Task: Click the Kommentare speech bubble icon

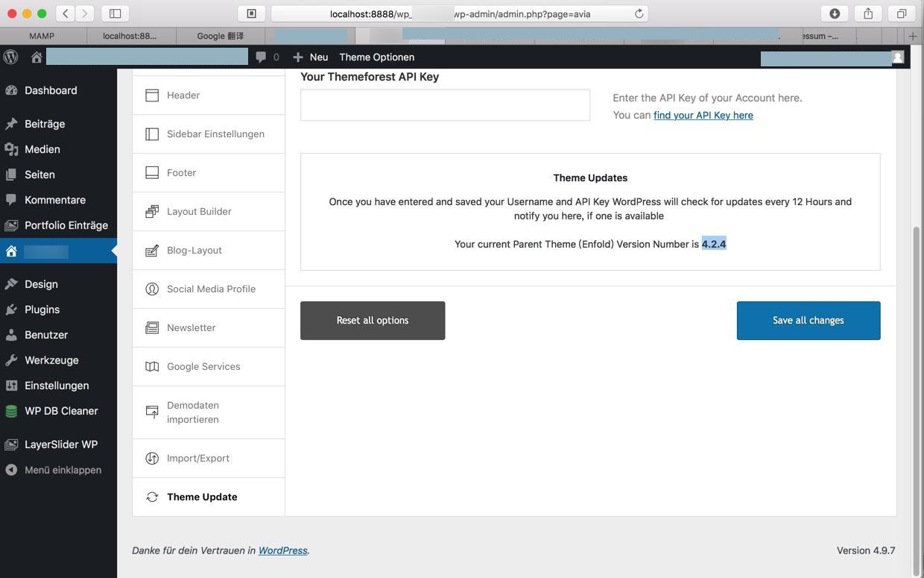Action: (11, 200)
